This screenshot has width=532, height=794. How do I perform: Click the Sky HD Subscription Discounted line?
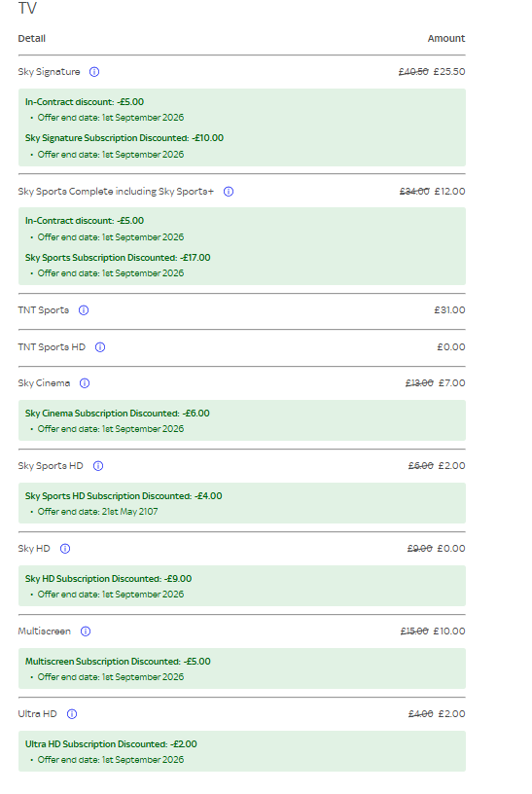108,579
